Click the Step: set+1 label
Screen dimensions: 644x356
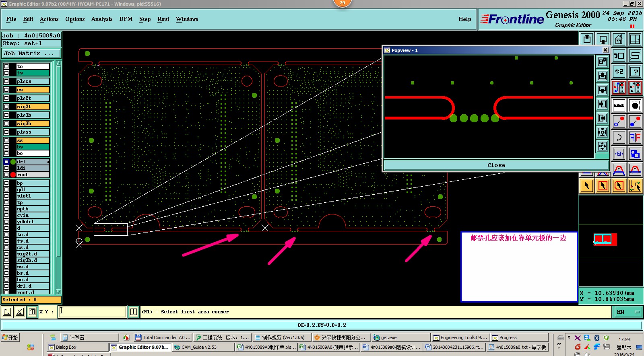31,43
